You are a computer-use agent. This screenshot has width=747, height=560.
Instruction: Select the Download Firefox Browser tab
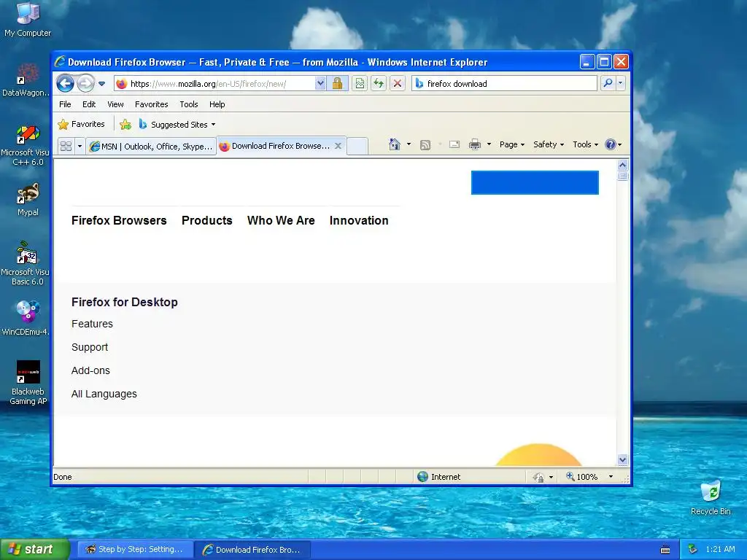coord(280,146)
